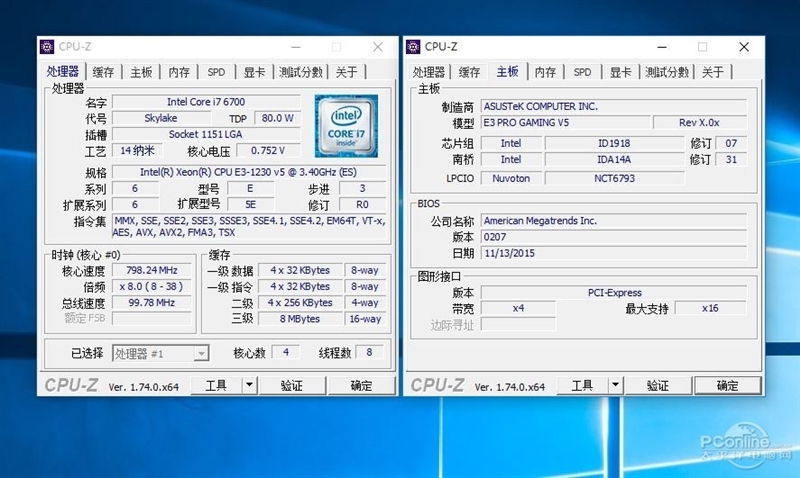Switch to 处理器 tab in right CPU-Z window
Viewport: 800px width, 478px height.
click(x=429, y=72)
